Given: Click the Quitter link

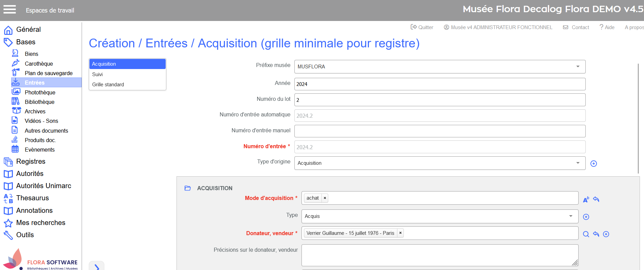Looking at the screenshot, I should pos(422,27).
